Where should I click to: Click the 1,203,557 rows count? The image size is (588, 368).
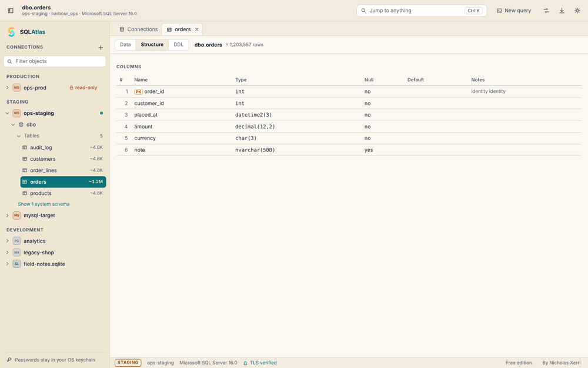[x=244, y=45]
